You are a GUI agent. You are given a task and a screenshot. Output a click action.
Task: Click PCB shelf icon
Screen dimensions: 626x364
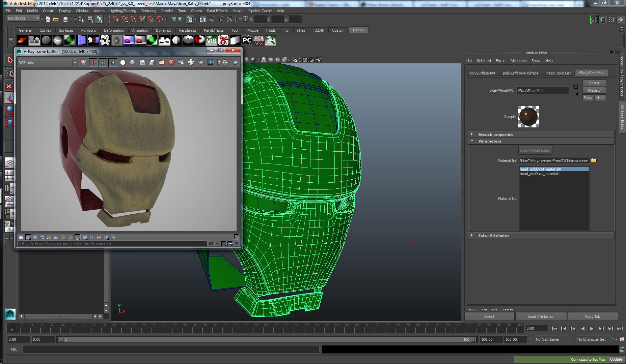coord(259,40)
